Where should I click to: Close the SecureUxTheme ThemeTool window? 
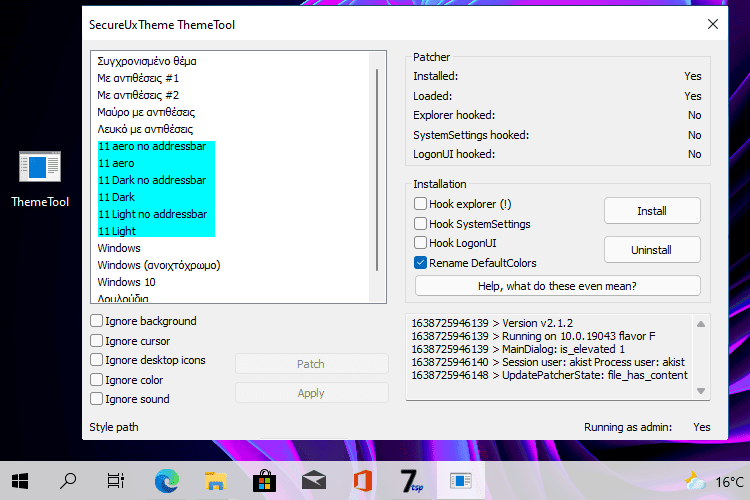coord(713,24)
